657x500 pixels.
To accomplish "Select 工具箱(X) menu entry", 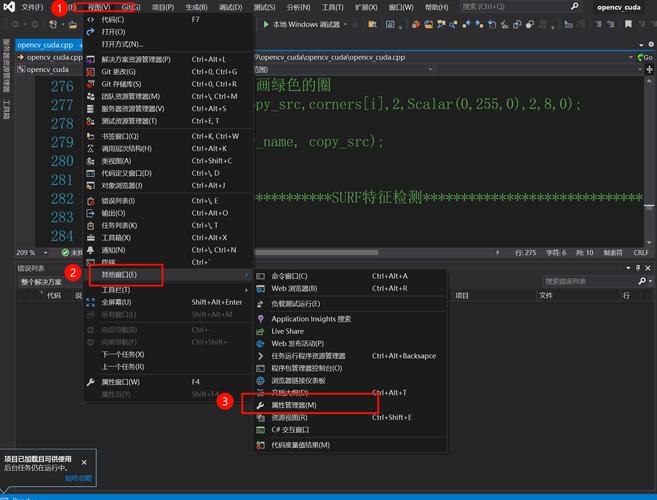I will 168,238.
